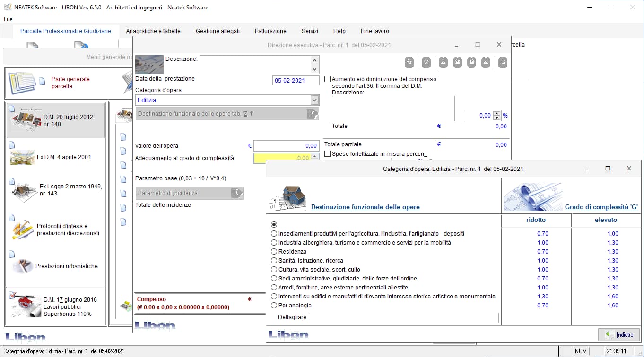This screenshot has height=357, width=644.
Task: Open the Fatturazione menu
Action: (x=270, y=31)
